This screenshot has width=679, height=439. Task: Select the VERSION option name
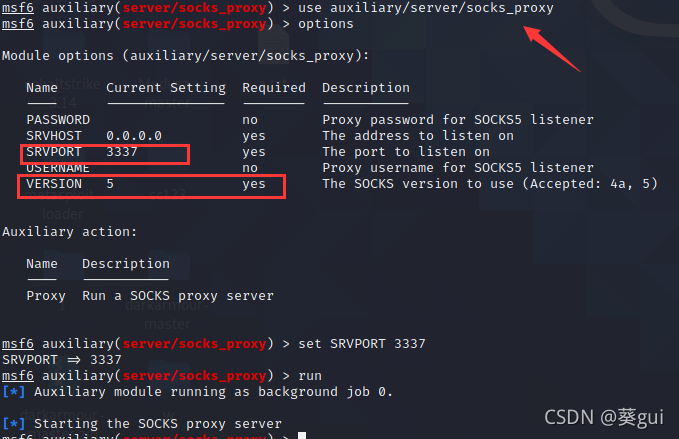point(54,184)
